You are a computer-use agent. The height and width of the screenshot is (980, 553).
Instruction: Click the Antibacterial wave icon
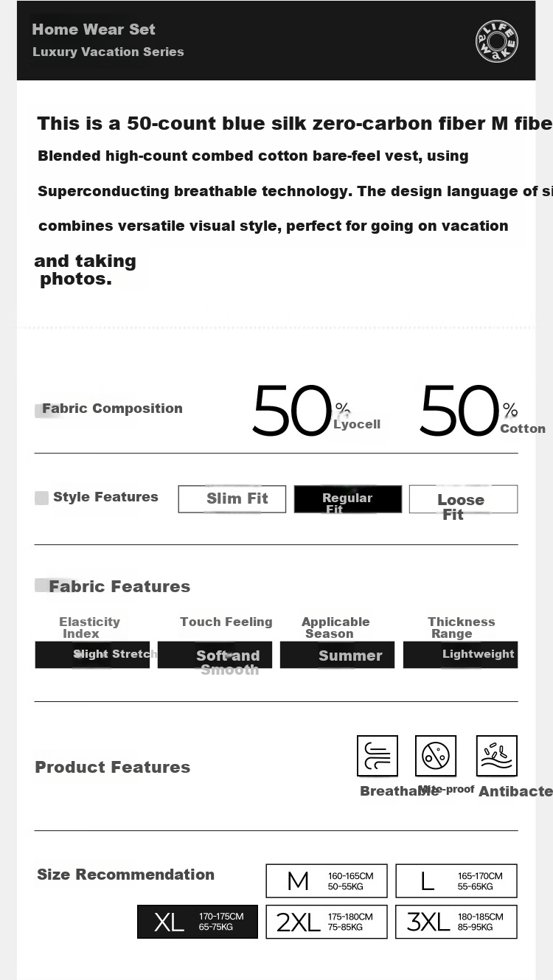497,756
